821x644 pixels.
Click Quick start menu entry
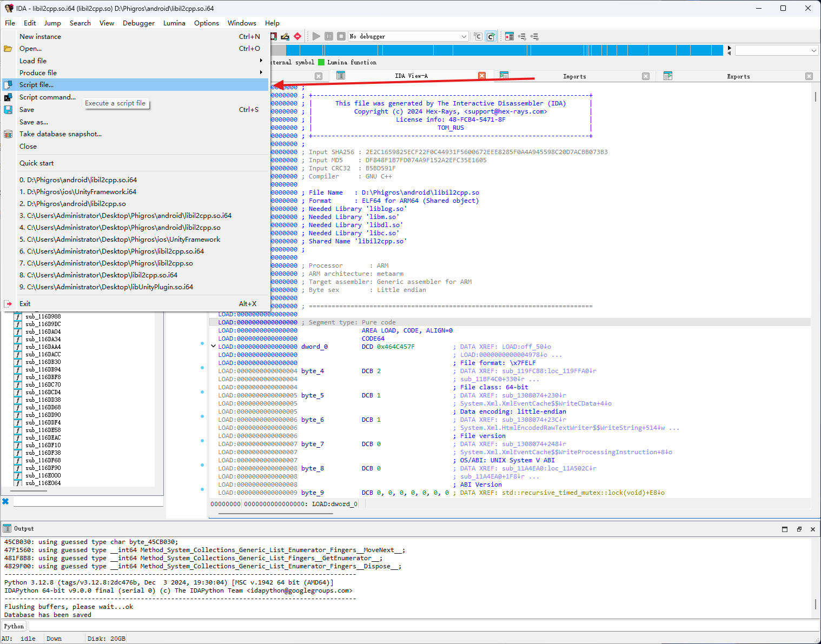pos(135,163)
